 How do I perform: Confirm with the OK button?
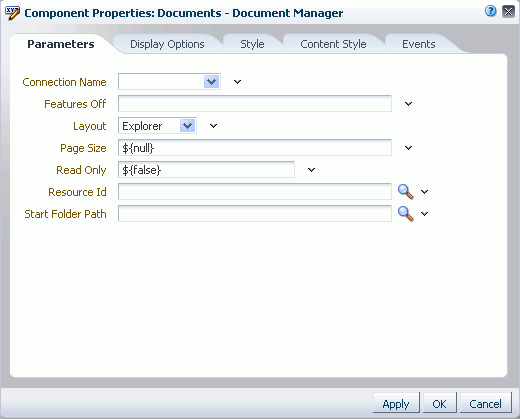coord(439,404)
